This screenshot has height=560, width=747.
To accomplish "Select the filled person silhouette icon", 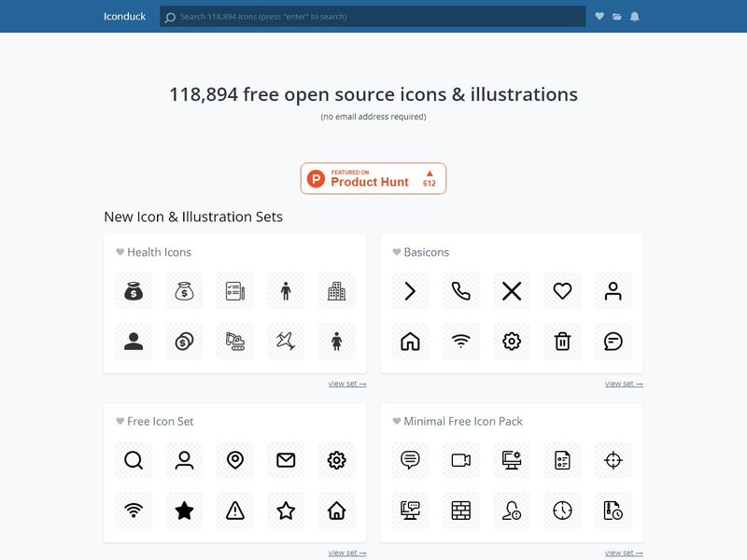I will click(x=134, y=342).
